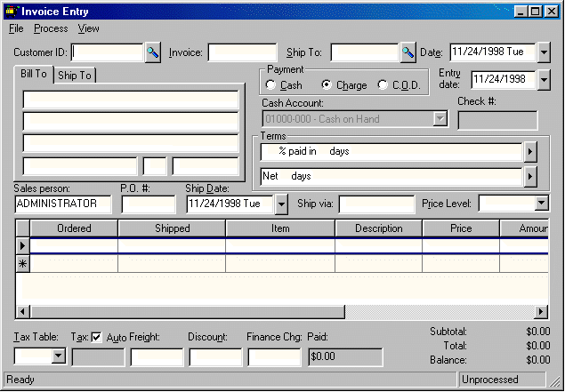Click the Ship To lookup magnifier icon
The height and width of the screenshot is (392, 565).
pos(408,52)
